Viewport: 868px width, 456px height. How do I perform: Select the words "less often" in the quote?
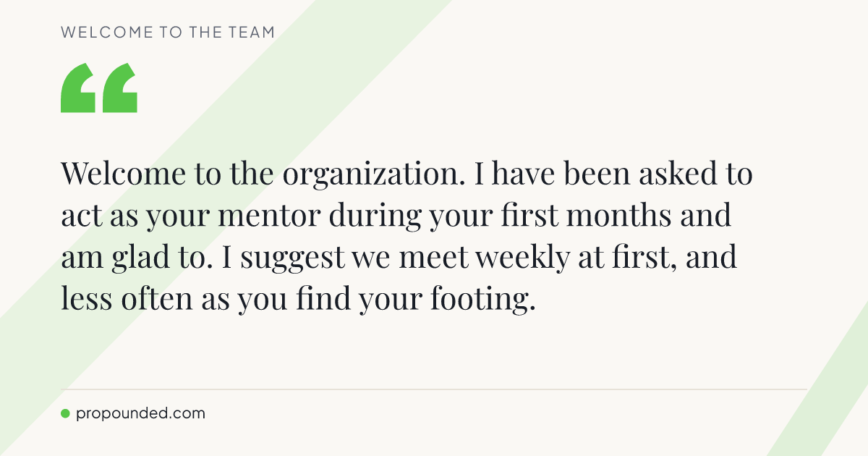[x=135, y=300]
